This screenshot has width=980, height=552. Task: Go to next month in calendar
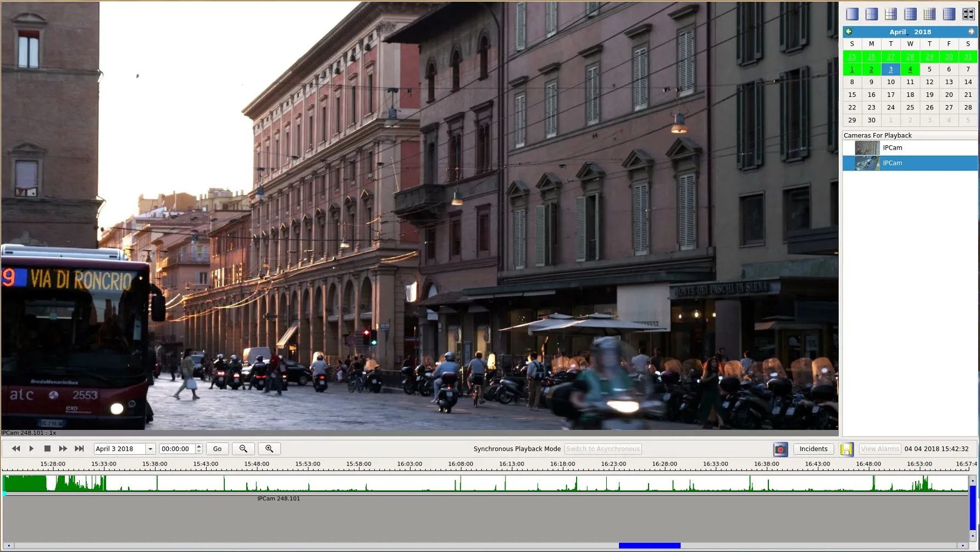click(971, 32)
